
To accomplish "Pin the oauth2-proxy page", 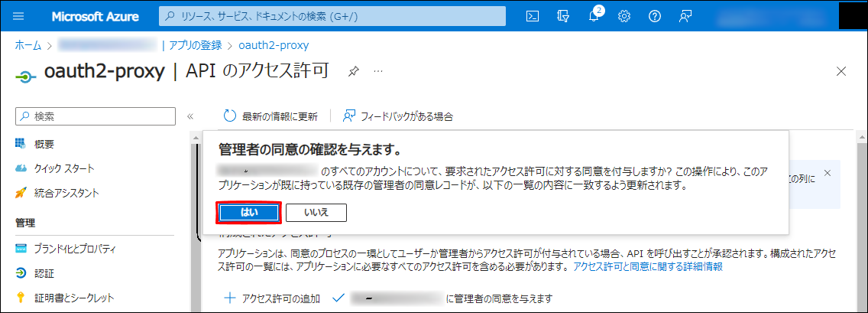I will 353,71.
